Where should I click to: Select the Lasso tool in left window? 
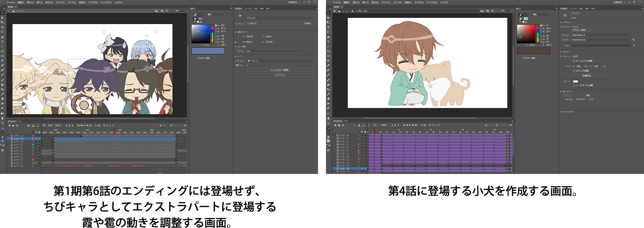2,31
